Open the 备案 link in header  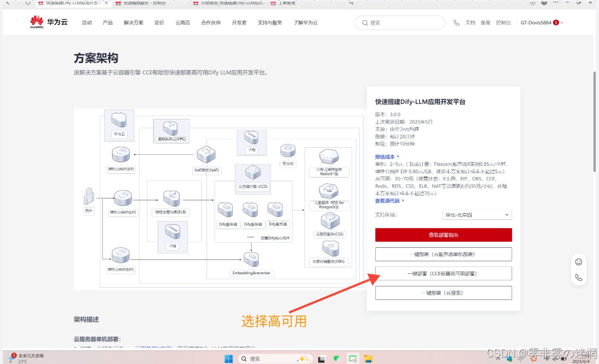(486, 23)
